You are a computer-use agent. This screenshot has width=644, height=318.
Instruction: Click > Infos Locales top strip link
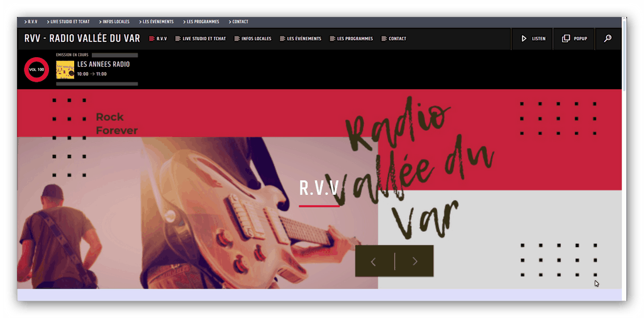(x=114, y=22)
